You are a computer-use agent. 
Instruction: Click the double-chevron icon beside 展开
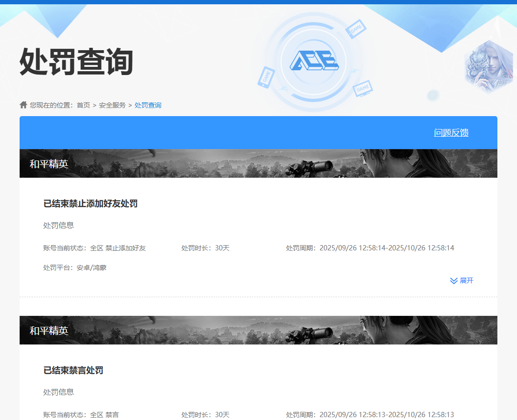point(453,280)
